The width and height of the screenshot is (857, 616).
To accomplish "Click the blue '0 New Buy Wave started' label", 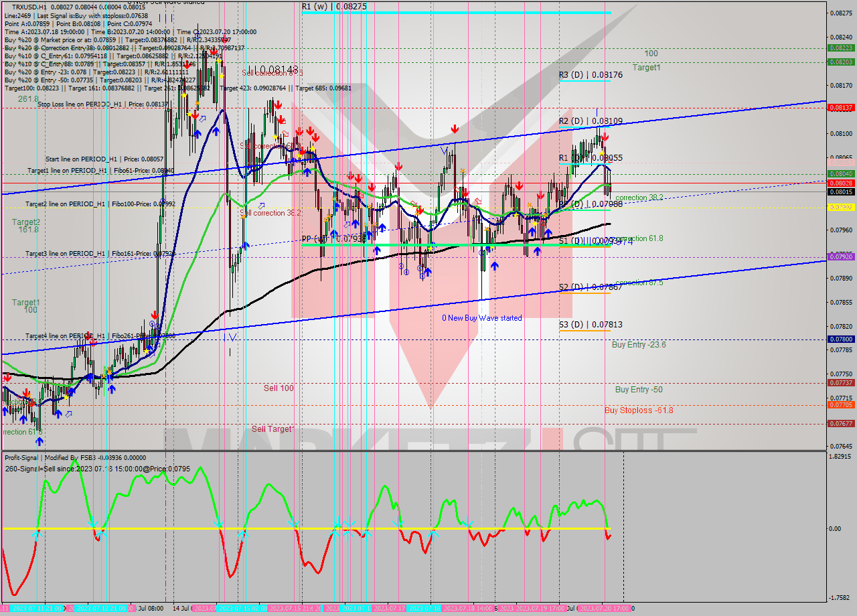I will pos(481,318).
